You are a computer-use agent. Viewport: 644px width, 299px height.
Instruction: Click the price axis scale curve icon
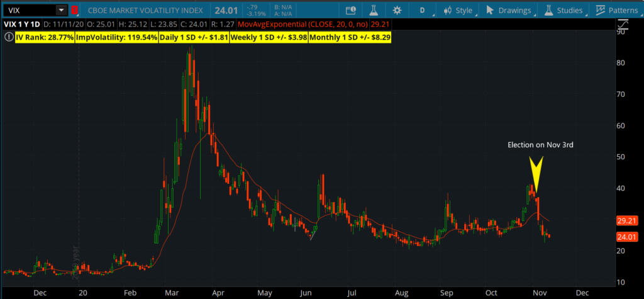pos(623,25)
